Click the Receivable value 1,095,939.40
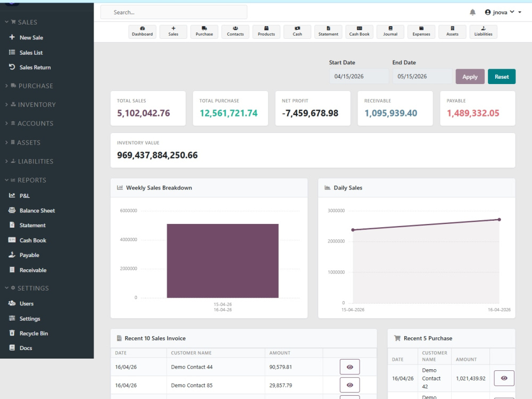The image size is (532, 399). [391, 113]
